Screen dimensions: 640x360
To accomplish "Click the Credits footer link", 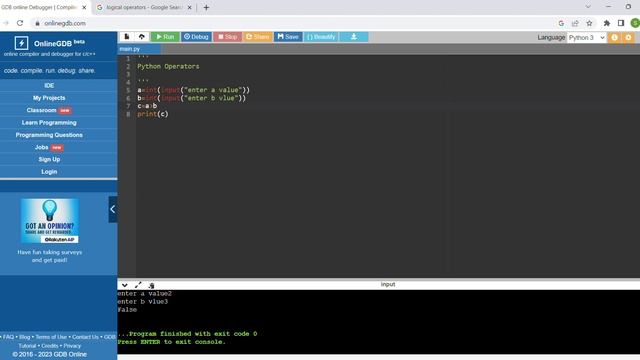I will tap(50, 346).
